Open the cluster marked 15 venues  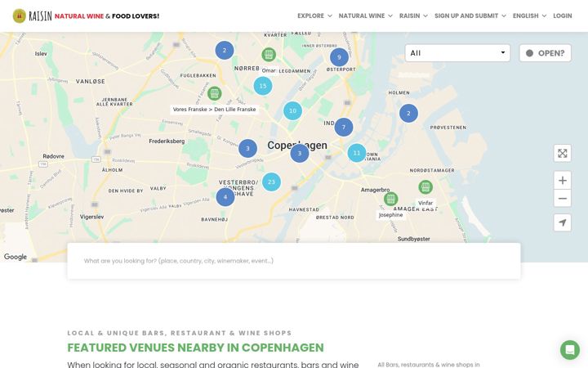point(263,86)
